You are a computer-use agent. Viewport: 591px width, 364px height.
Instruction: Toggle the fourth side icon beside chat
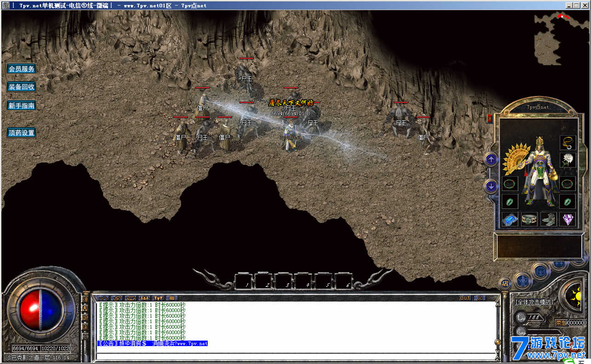click(x=85, y=326)
